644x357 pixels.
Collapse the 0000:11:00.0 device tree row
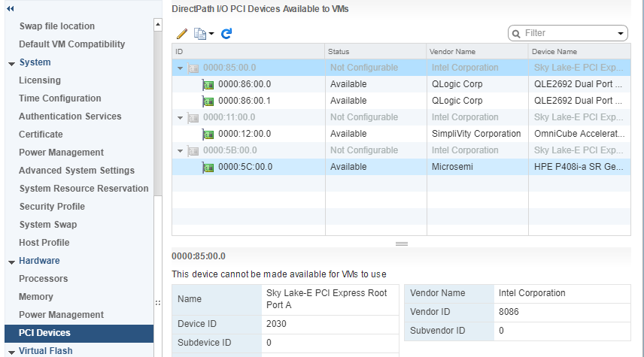180,118
